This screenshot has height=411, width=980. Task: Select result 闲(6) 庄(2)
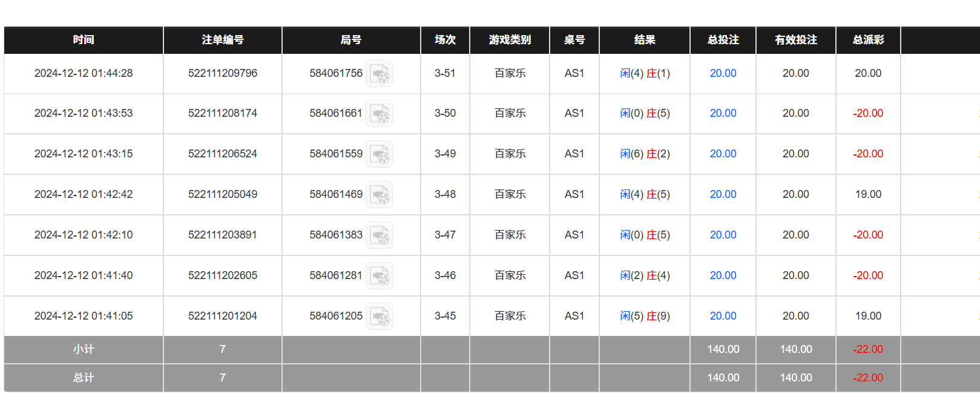645,154
